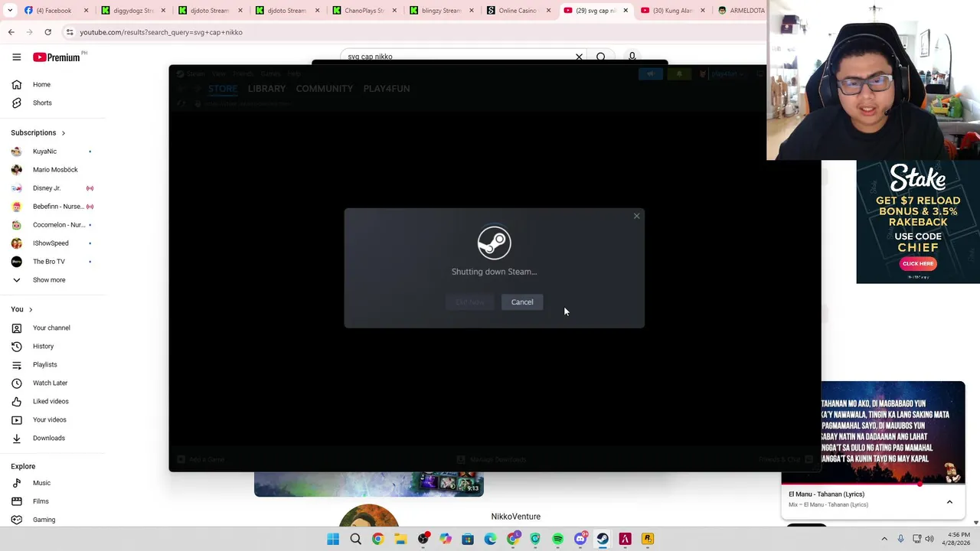Switch to the blingzy Stream tab
Screen dimensions: 980x551
(440, 11)
